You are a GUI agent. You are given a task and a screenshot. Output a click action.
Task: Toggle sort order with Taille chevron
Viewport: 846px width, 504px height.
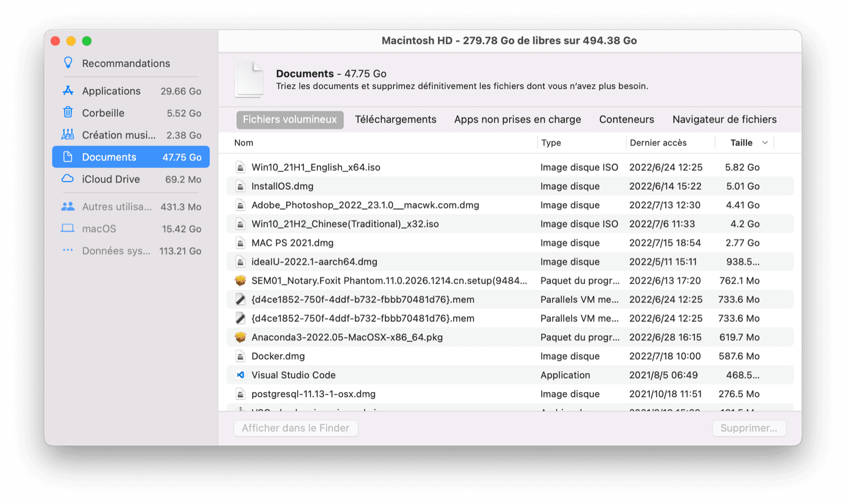point(765,143)
